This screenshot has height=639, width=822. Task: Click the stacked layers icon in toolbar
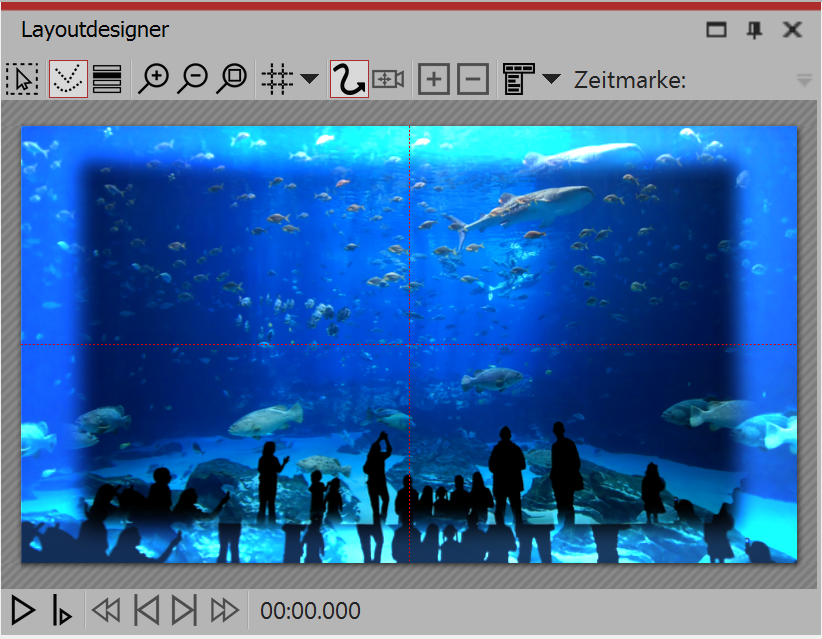tap(107, 79)
